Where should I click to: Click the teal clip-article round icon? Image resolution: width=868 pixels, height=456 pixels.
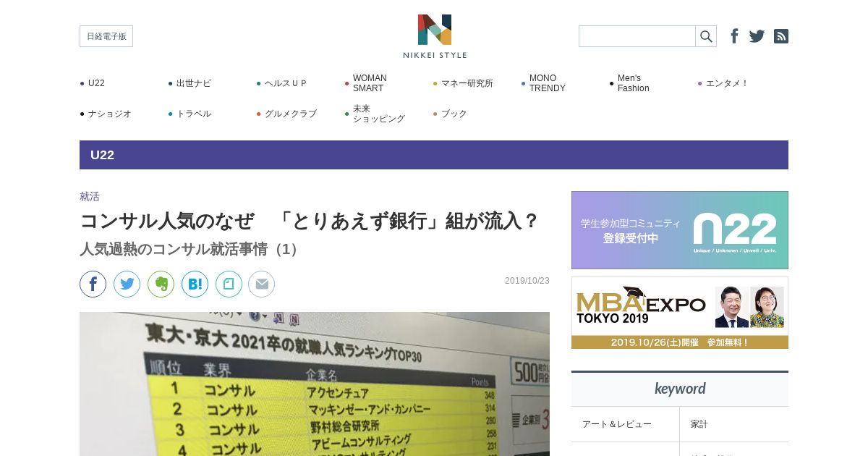[x=229, y=284]
